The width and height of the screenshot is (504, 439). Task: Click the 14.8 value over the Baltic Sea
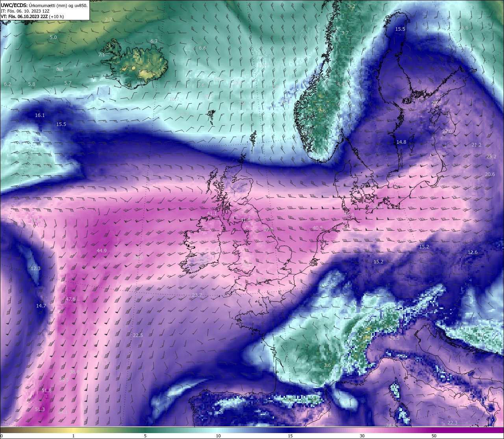401,142
